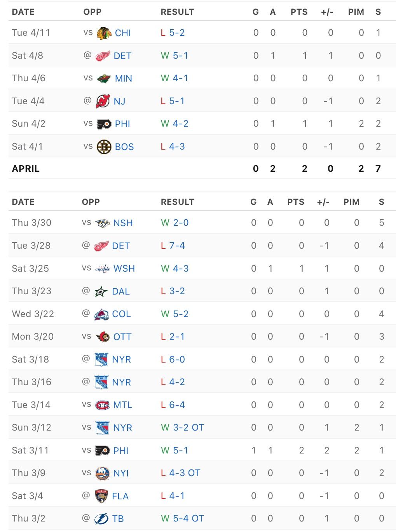Click the Nashville Predators logo icon
Image resolution: width=396 pixels, height=532 pixels.
point(103,223)
